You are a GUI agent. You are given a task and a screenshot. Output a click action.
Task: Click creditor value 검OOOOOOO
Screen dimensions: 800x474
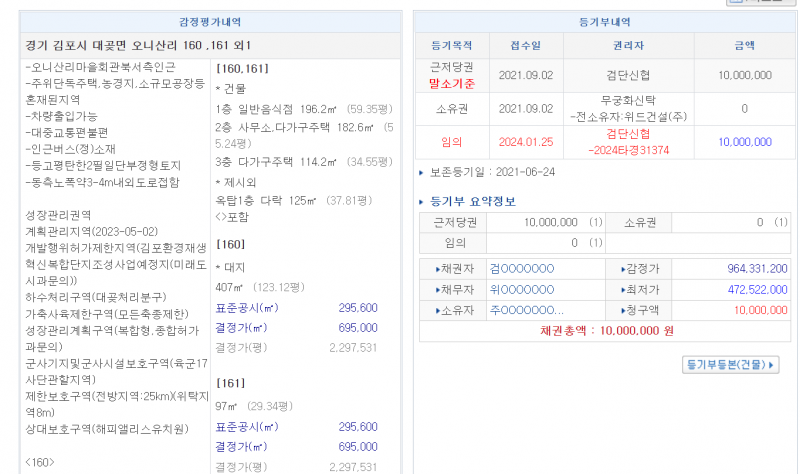[521, 268]
